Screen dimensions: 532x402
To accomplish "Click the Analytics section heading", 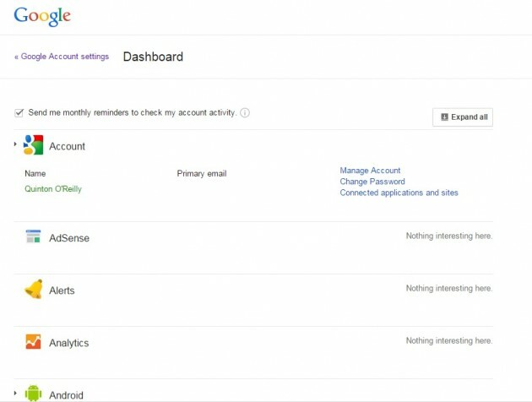I will [x=68, y=343].
